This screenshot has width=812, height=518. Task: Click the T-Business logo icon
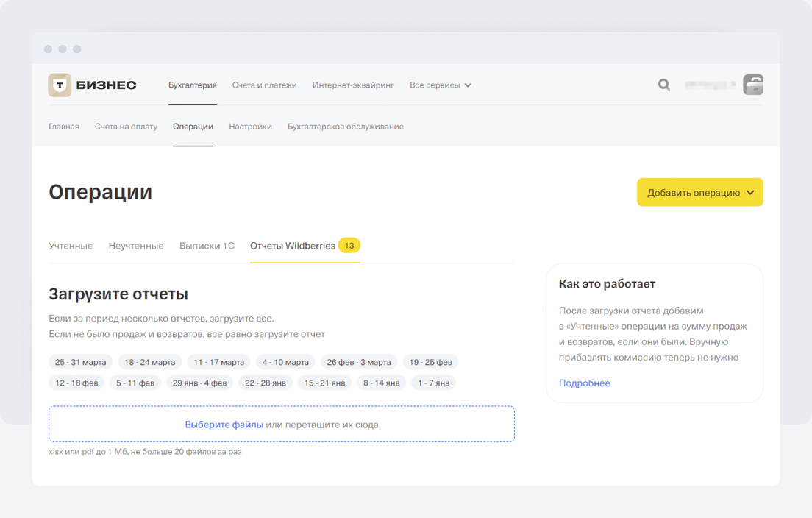(x=60, y=85)
